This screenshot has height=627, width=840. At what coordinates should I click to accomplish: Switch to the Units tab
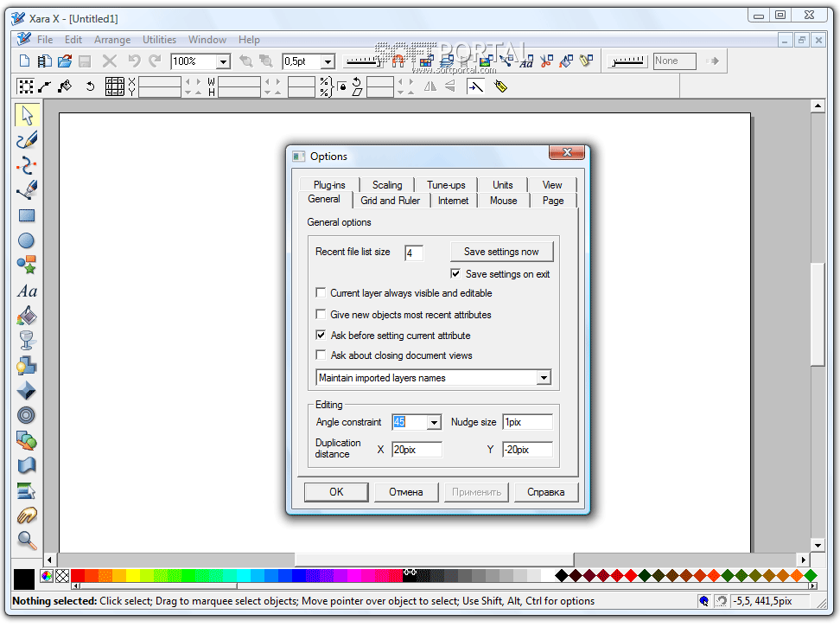click(502, 185)
